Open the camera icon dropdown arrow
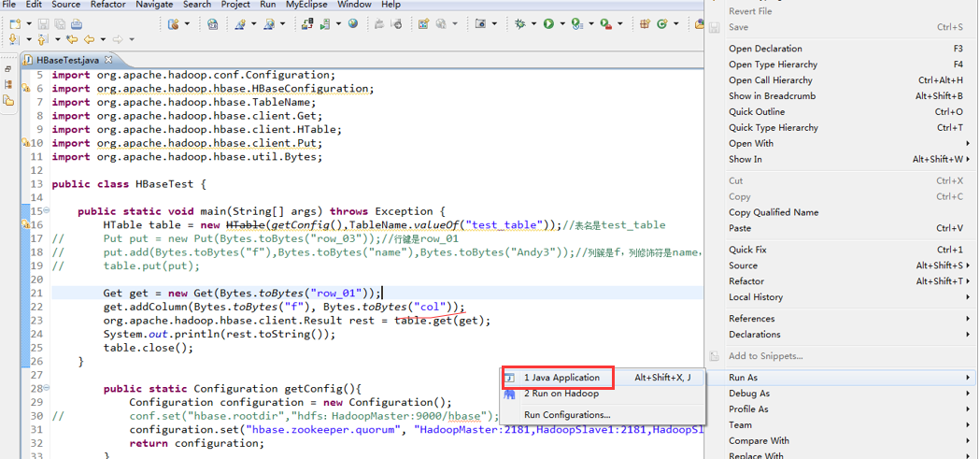Image resolution: width=980 pixels, height=459 pixels. (x=494, y=23)
